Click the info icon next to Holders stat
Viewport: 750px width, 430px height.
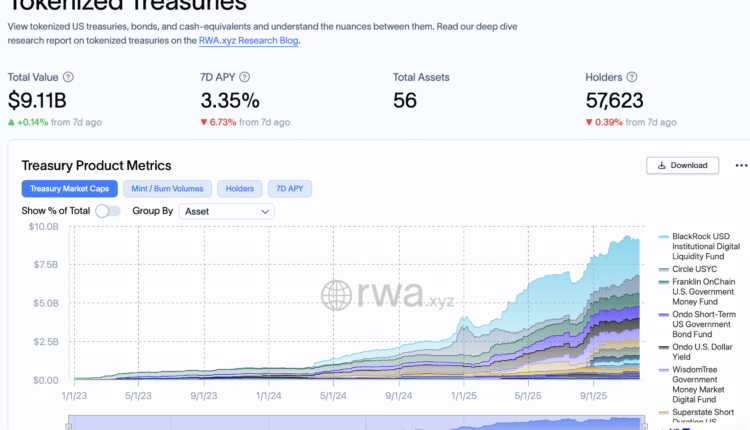[630, 77]
